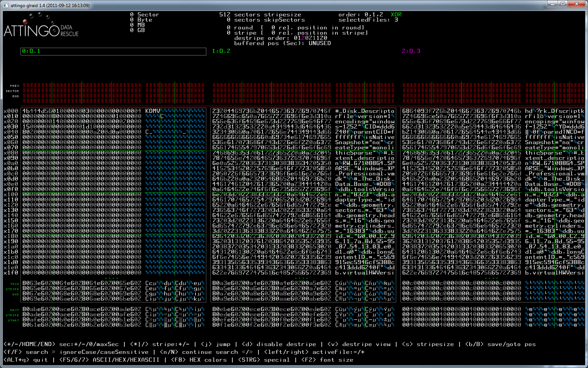Click the green XOR label
Screen dimensions: 588x368
396,15
